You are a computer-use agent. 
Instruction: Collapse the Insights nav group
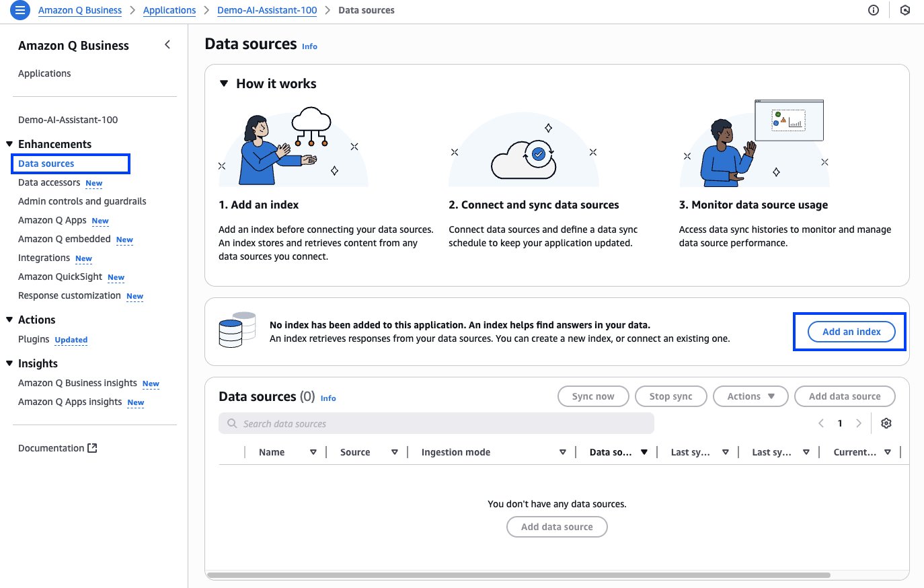[9, 363]
